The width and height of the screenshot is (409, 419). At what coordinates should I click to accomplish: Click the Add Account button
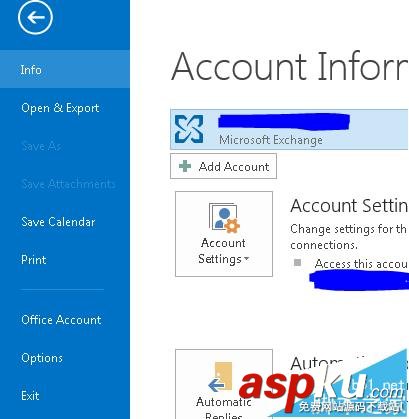point(223,166)
